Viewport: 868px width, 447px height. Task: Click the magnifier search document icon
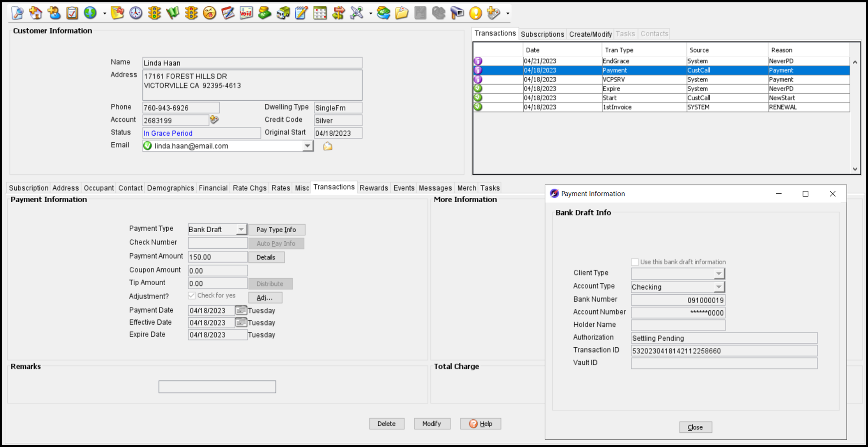pos(17,13)
